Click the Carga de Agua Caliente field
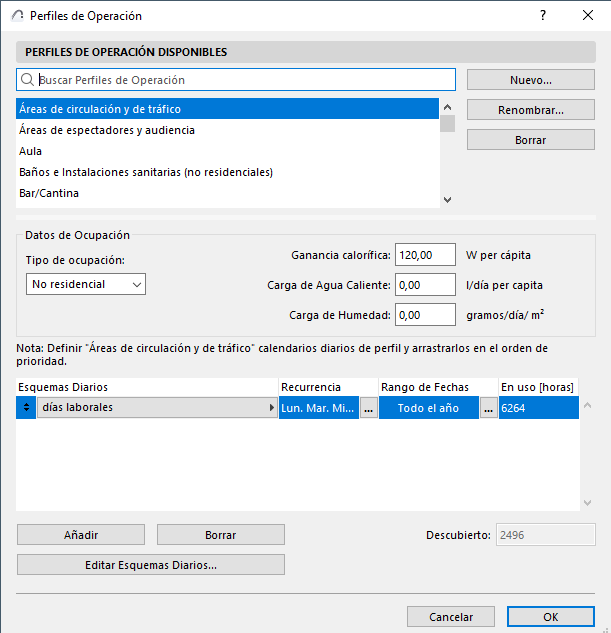The image size is (611, 633). pos(425,285)
